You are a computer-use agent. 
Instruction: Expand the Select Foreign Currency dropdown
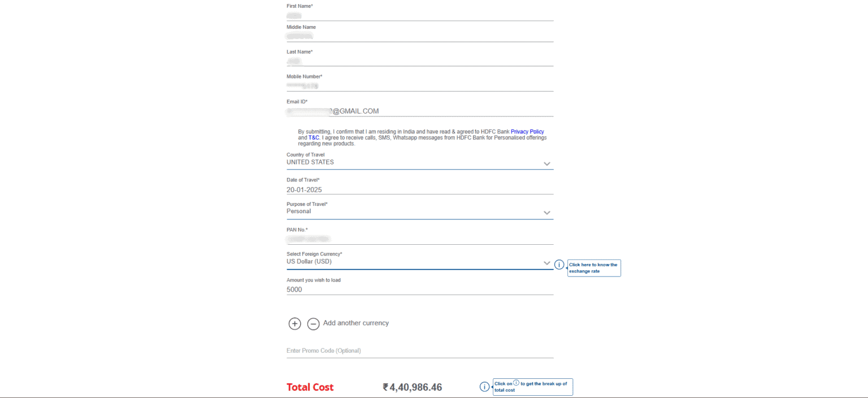tap(546, 263)
